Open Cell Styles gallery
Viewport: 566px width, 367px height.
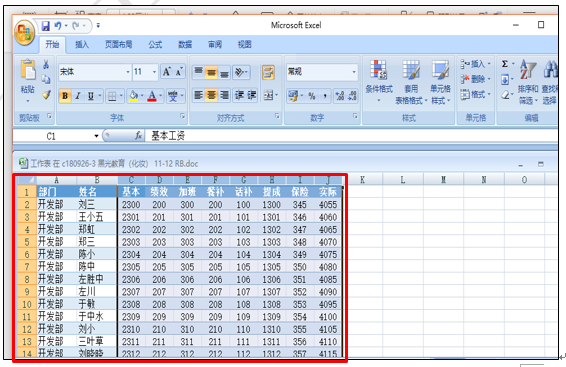(440, 82)
